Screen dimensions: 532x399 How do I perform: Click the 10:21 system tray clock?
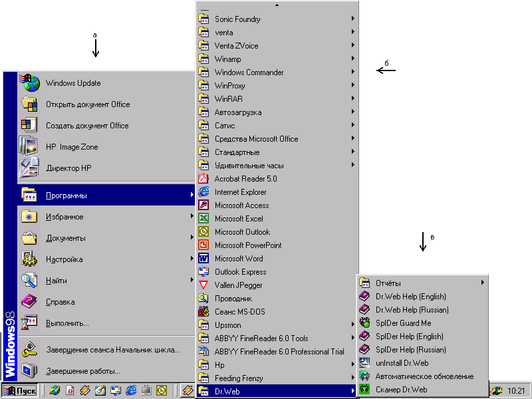pyautogui.click(x=516, y=391)
